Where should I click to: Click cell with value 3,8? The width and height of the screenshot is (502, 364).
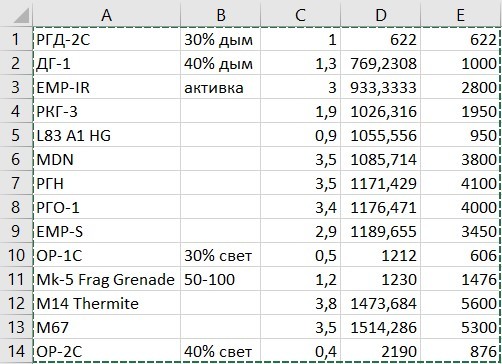300,303
